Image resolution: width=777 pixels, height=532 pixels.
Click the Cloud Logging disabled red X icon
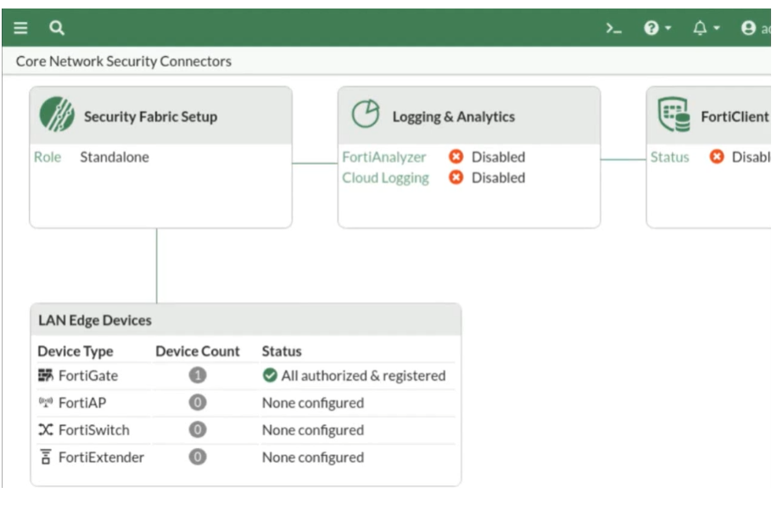tap(456, 177)
